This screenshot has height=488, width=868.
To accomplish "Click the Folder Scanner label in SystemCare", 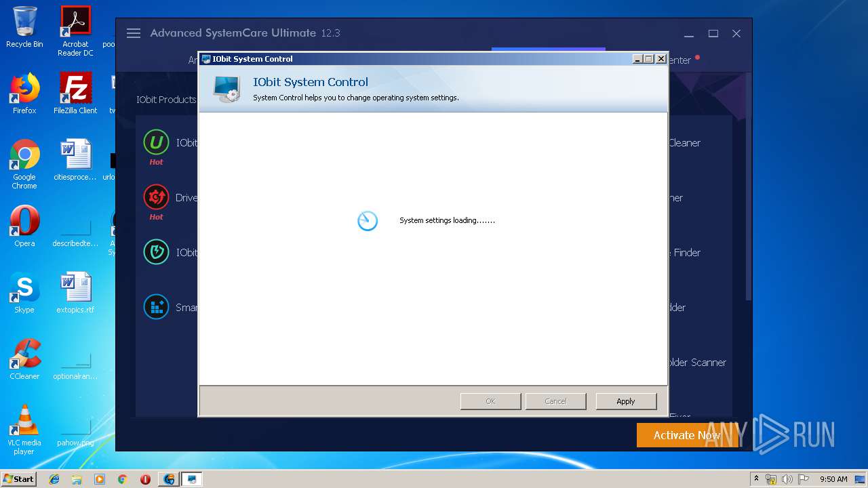I will pyautogui.click(x=697, y=362).
